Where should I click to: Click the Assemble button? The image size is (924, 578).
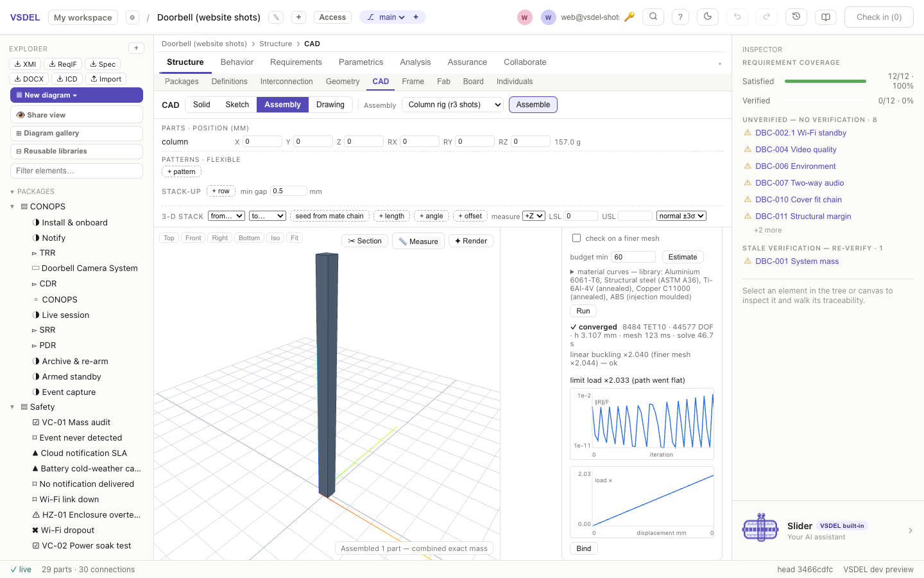[533, 105]
